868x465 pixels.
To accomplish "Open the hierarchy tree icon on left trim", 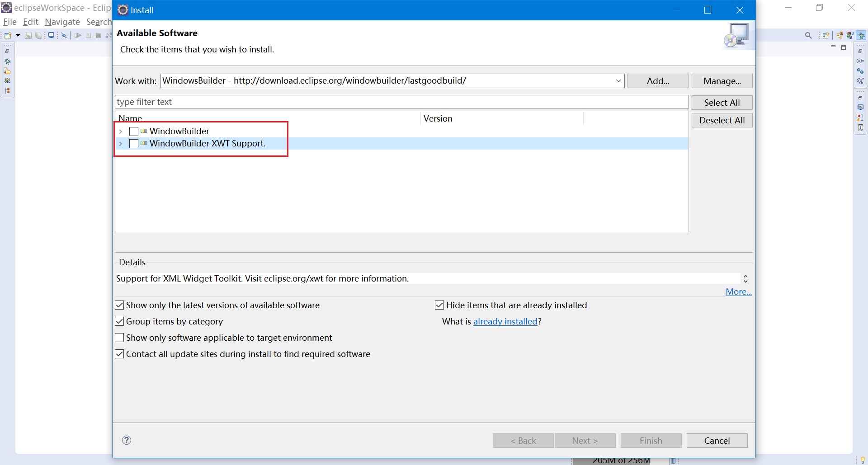I will 7,91.
